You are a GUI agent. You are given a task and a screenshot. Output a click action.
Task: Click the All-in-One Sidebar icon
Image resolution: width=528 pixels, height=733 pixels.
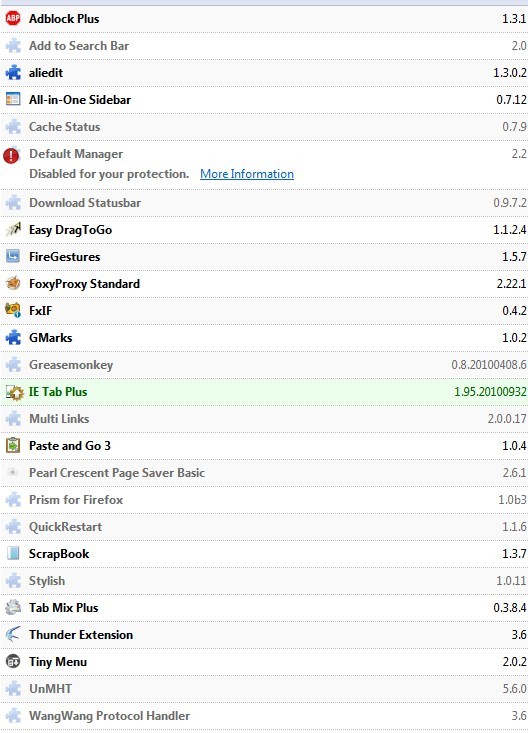click(13, 99)
